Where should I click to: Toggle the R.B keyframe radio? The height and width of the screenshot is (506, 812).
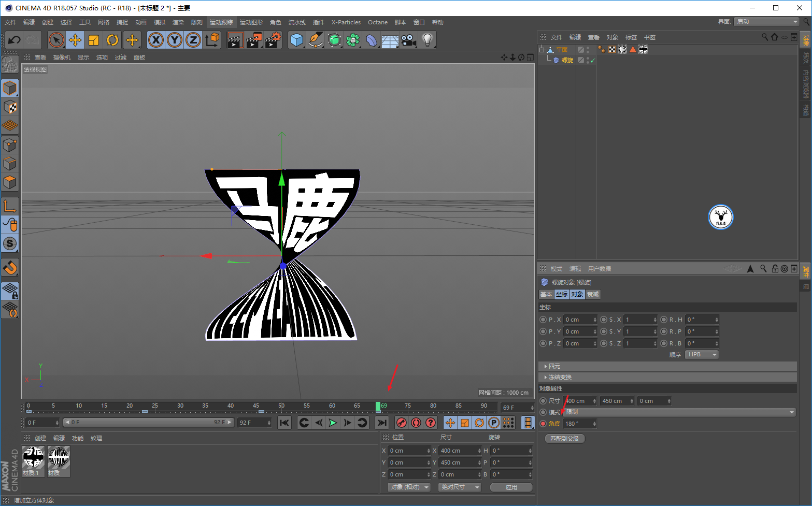[664, 343]
